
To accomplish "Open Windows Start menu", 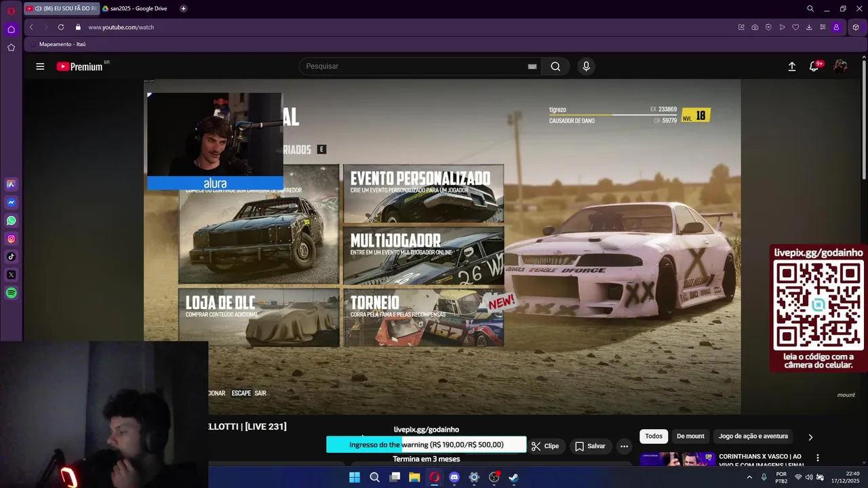I will (355, 477).
